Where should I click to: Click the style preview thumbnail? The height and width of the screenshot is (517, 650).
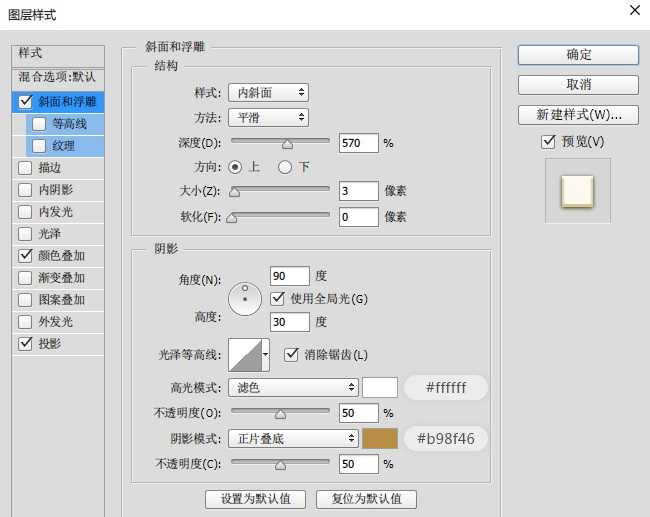click(577, 190)
